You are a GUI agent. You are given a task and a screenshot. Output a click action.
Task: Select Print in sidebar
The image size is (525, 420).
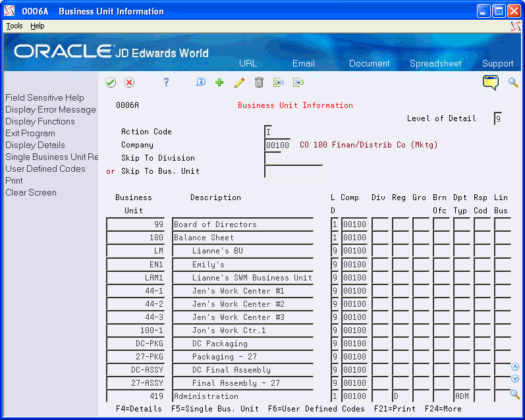coord(14,180)
